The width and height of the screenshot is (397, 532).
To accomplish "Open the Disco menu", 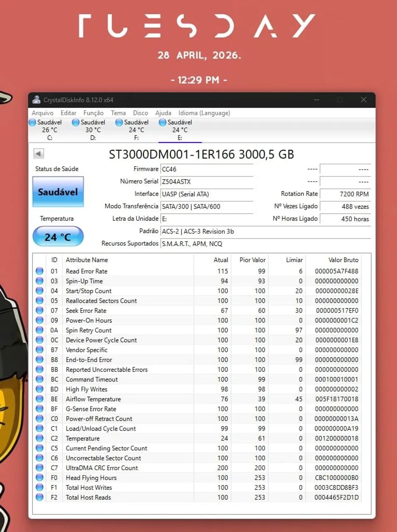I will (x=140, y=113).
